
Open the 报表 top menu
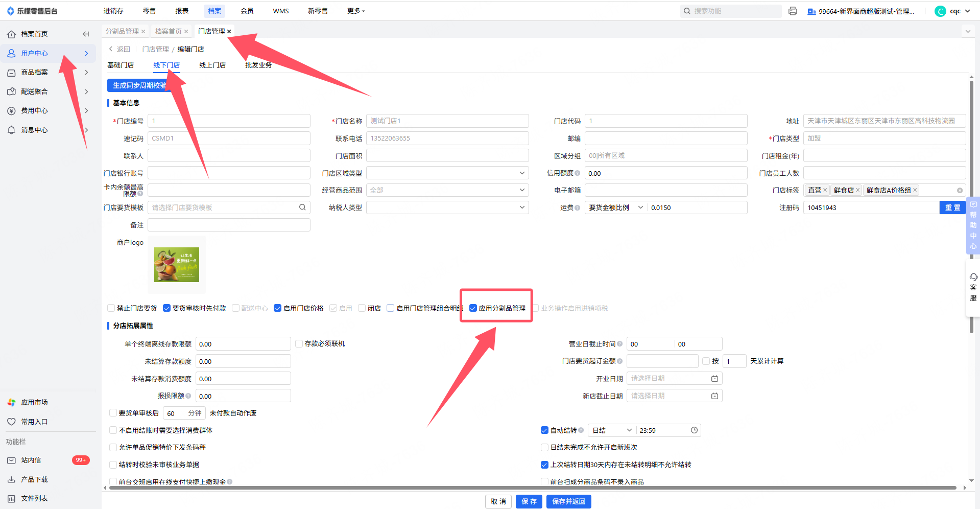(182, 11)
